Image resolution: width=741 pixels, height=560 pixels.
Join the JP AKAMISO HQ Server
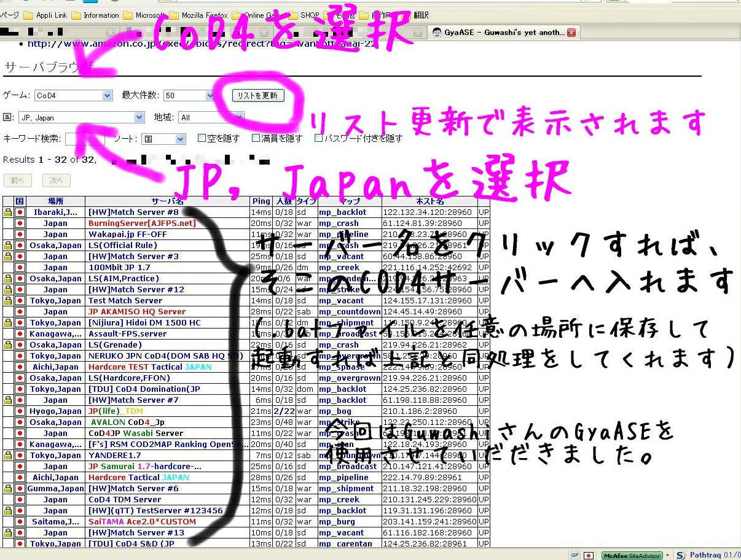click(x=137, y=312)
